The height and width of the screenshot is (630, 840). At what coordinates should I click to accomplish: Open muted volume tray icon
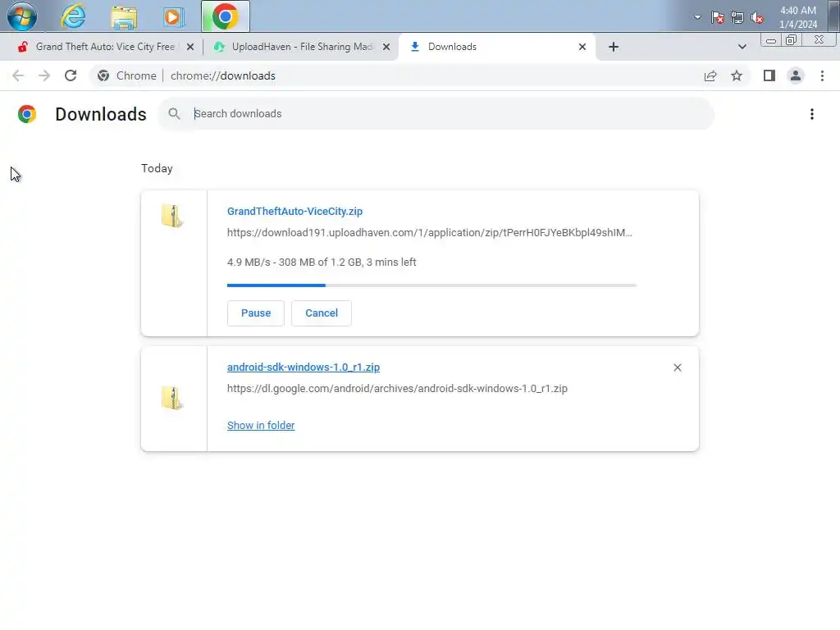[x=757, y=17]
